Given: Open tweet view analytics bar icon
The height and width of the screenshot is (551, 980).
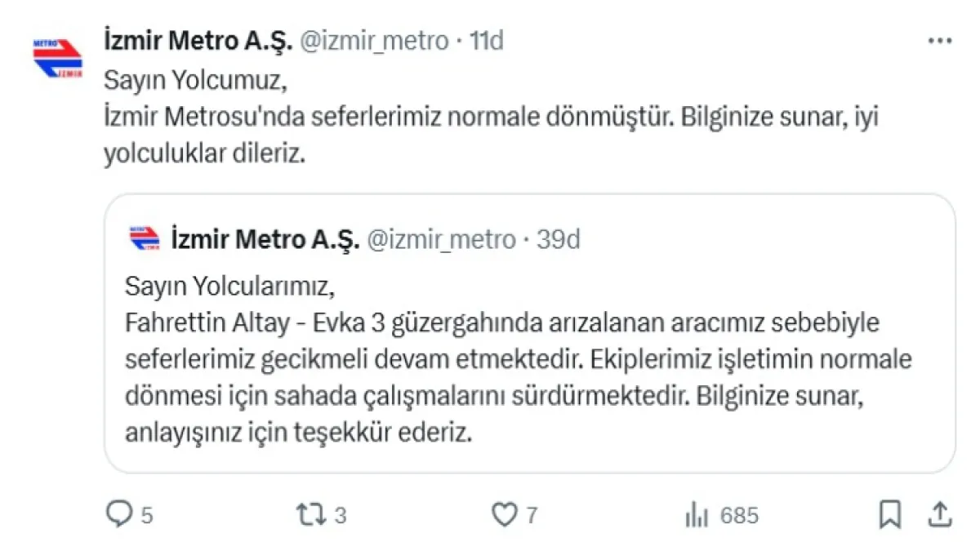Looking at the screenshot, I should (696, 514).
